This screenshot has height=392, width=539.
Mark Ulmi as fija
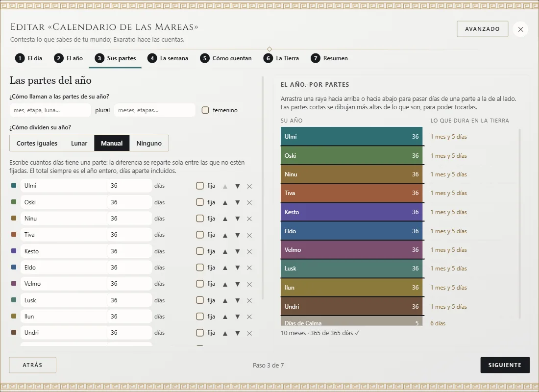(200, 186)
